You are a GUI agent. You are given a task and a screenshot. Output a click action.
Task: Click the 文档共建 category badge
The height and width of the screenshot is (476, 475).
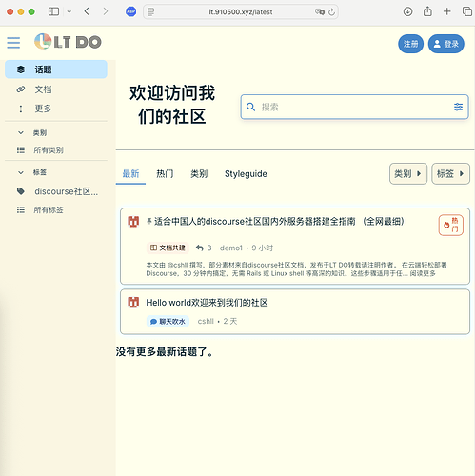[168, 248]
